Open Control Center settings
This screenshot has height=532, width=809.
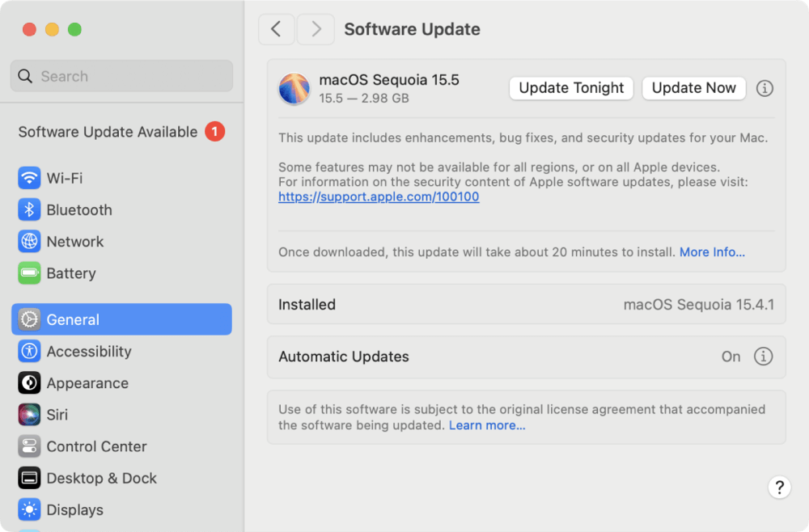coord(95,445)
